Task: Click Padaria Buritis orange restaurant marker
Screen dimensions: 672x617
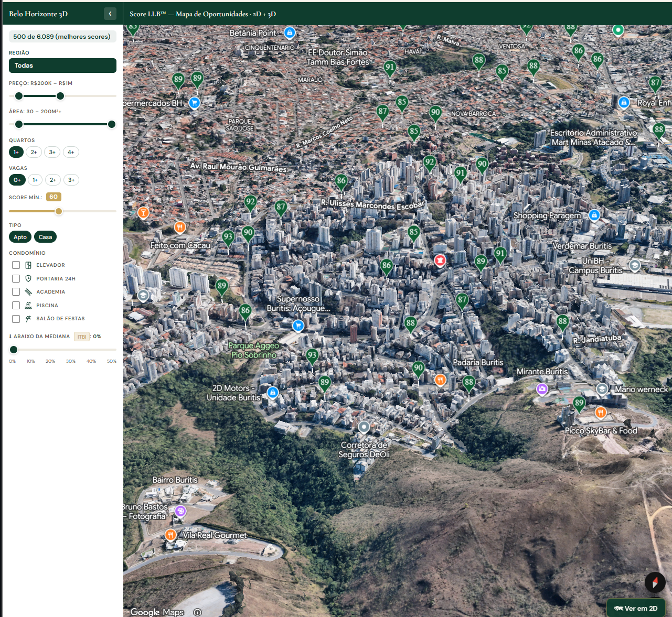Action: pos(440,380)
